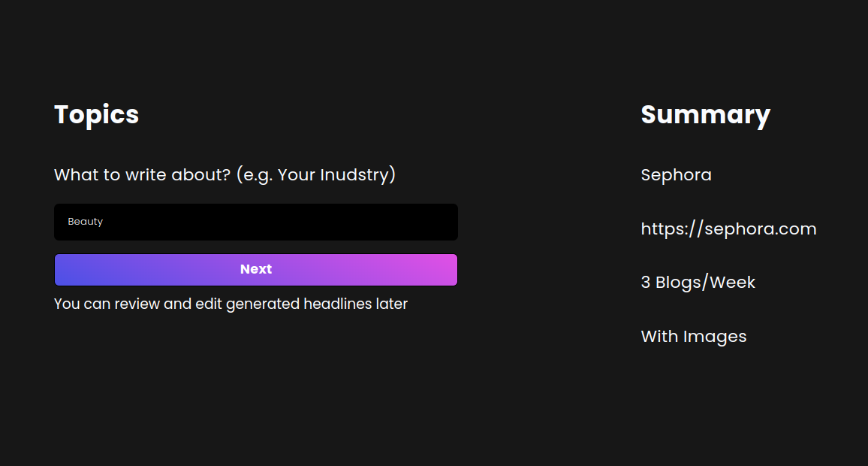Focus the topics input containing Beauty

pos(255,222)
